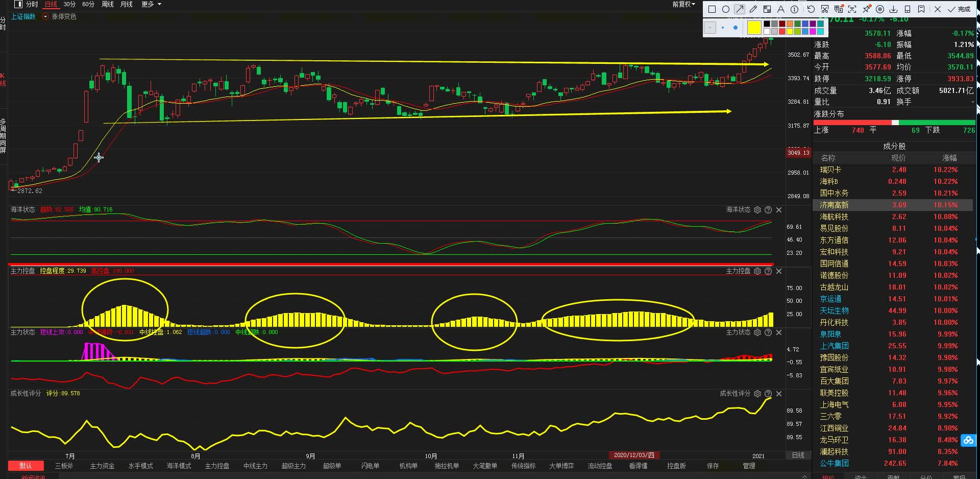
Task: Open 成长性评分 indicator selector at panel right
Action: 735,394
